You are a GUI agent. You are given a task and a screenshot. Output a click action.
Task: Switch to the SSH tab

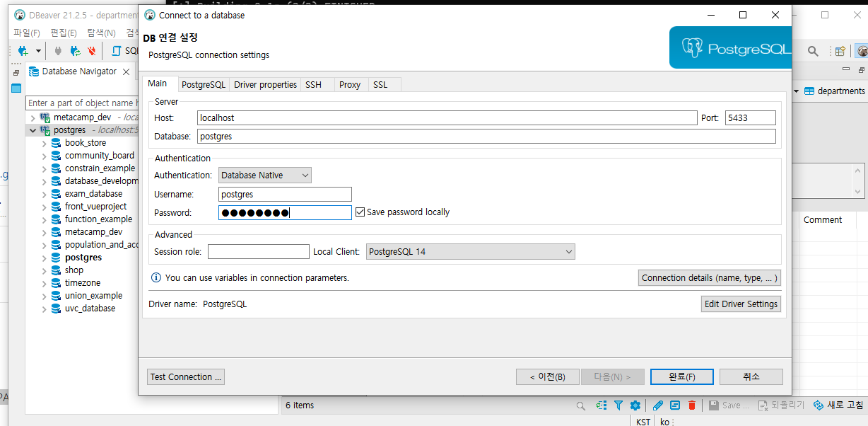(x=313, y=84)
